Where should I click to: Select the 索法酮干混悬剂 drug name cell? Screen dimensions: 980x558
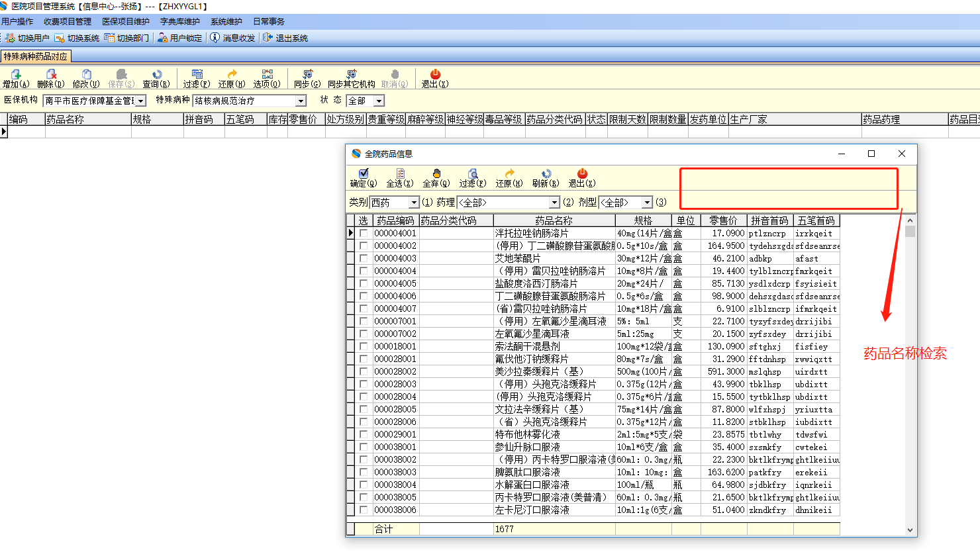point(554,346)
